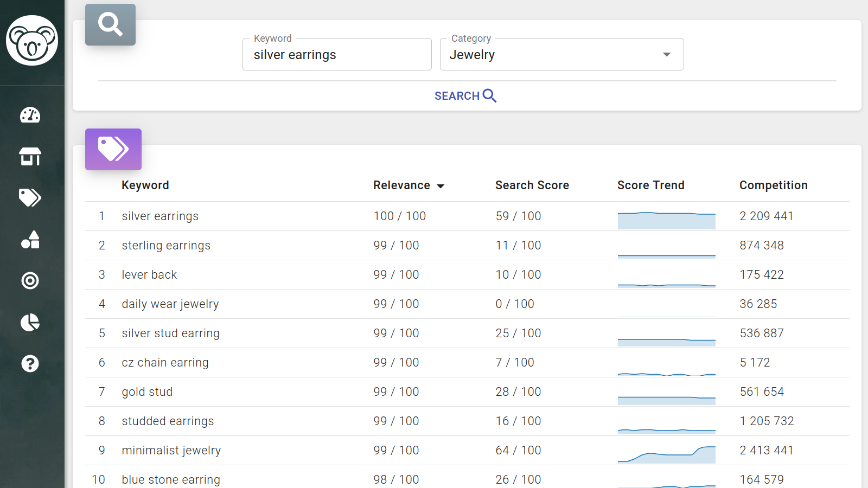Click the koala logo in sidebar

click(32, 41)
